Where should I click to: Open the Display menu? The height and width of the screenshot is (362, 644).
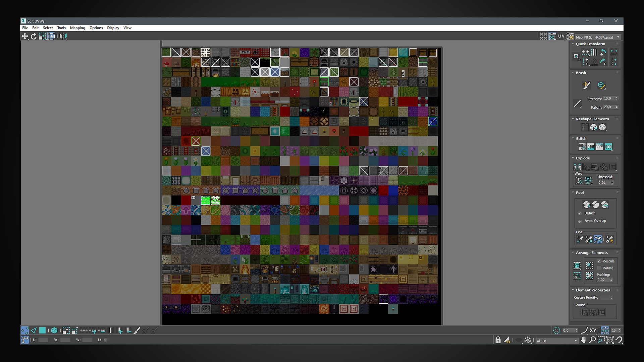[x=113, y=28]
